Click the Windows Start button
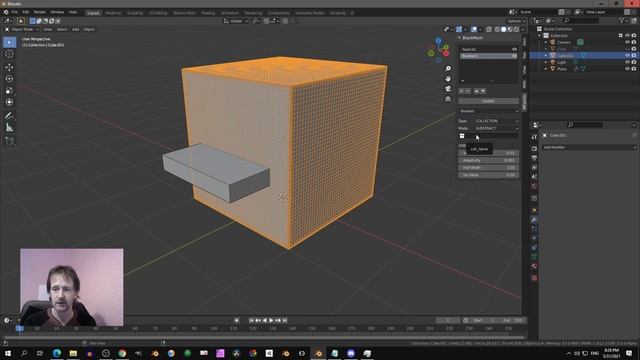640x360 pixels. (8, 353)
